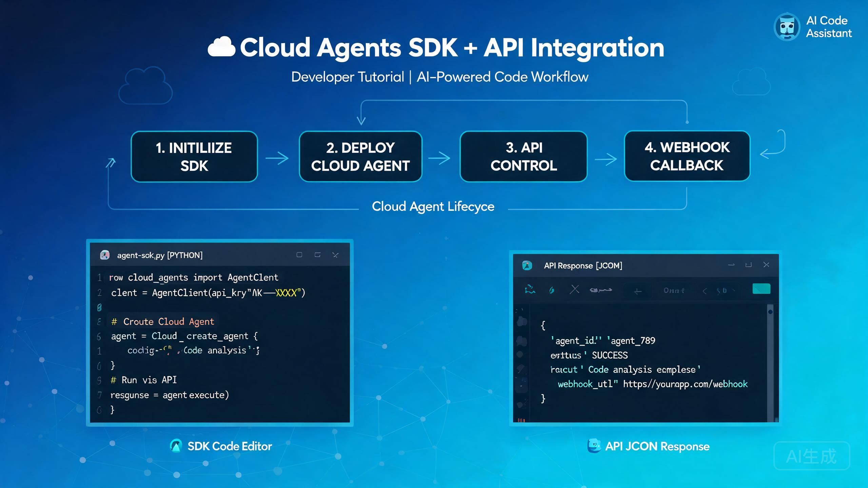Viewport: 868px width, 488px height.
Task: Maximize the agent-sok.py editor window
Action: [317, 255]
